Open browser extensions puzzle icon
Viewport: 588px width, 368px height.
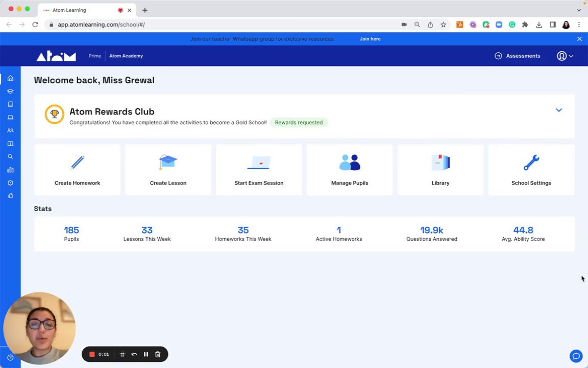point(525,25)
